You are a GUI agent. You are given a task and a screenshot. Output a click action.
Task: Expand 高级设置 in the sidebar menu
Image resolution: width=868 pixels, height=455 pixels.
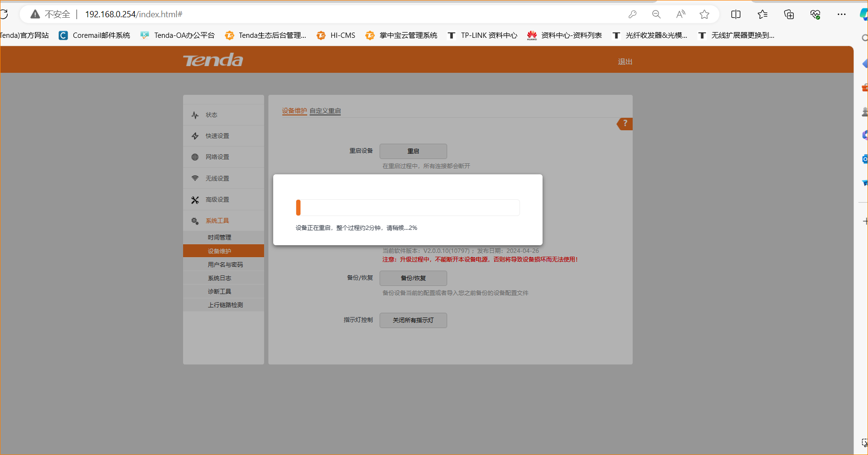223,200
